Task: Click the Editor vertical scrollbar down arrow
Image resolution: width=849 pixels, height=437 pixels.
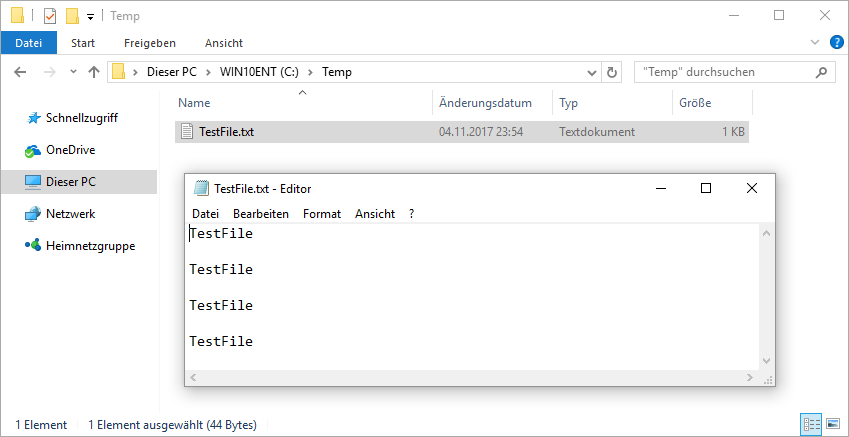Action: pos(767,361)
